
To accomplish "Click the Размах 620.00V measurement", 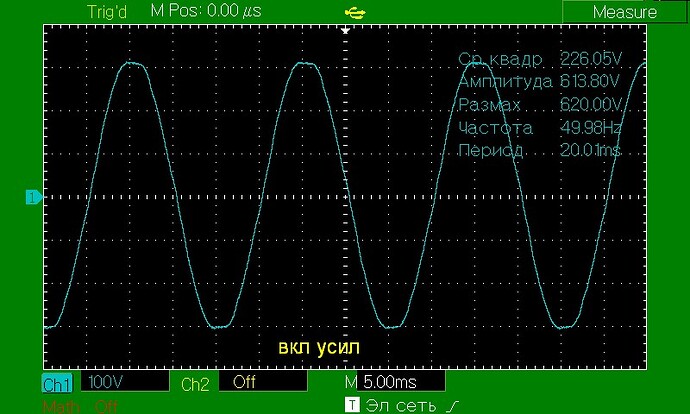I will click(x=540, y=105).
